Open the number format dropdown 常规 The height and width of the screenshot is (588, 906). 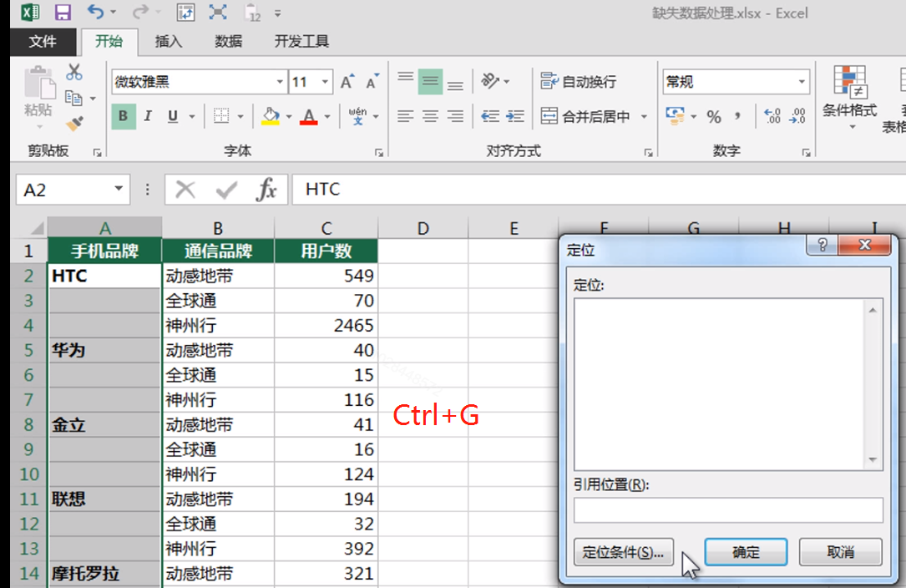(802, 82)
